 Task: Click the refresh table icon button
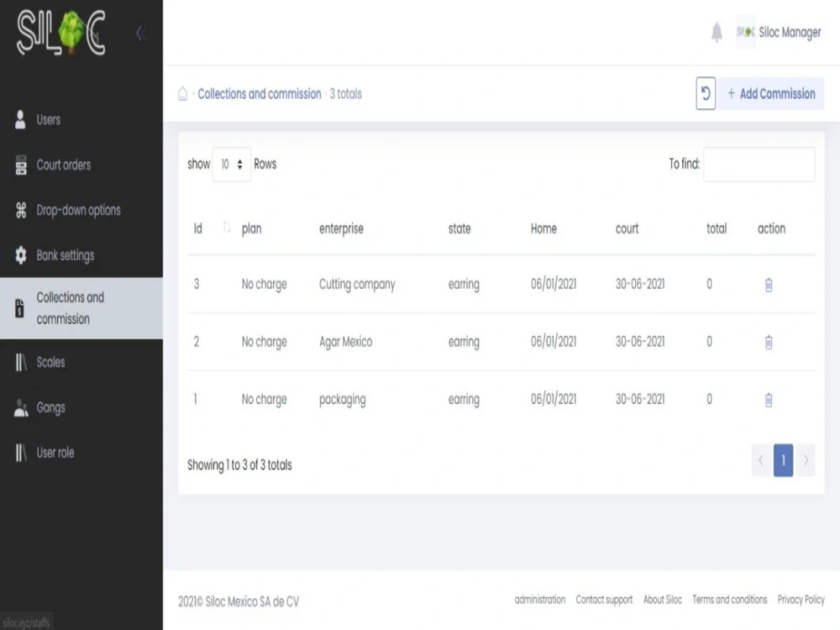click(x=706, y=94)
